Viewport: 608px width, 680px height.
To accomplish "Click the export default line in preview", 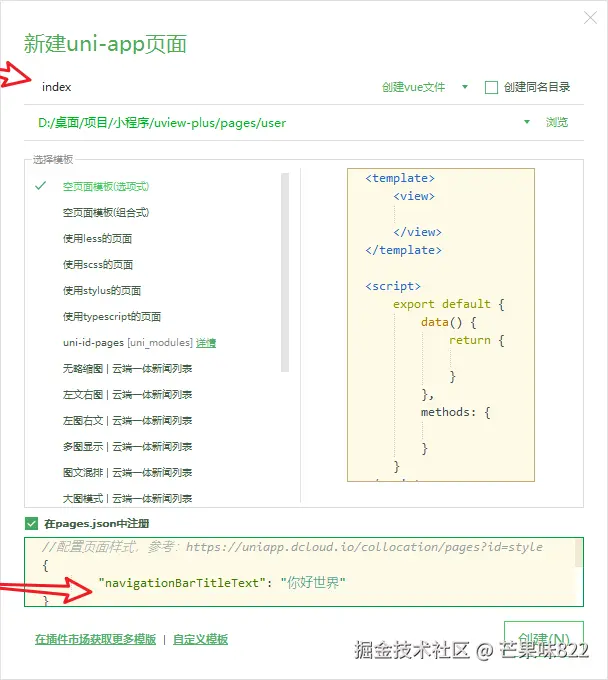I will coord(449,304).
